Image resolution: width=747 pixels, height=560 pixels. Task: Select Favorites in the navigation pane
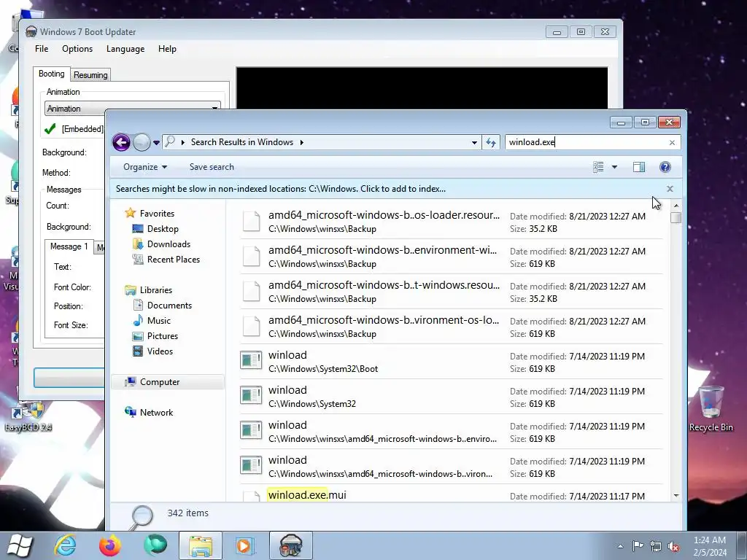tap(157, 214)
